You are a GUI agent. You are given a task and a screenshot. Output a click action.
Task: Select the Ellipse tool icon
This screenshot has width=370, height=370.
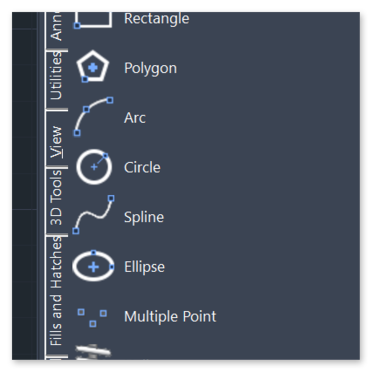tap(93, 266)
